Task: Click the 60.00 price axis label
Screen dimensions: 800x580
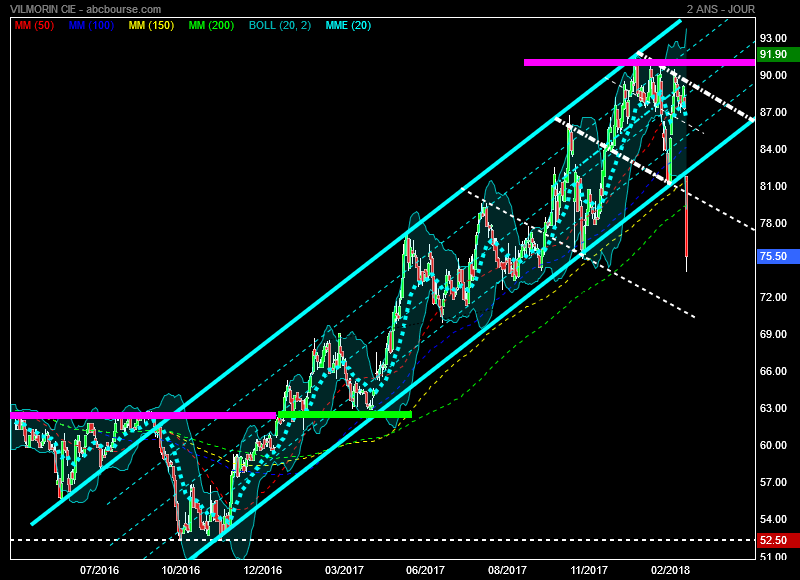Action: pos(773,445)
